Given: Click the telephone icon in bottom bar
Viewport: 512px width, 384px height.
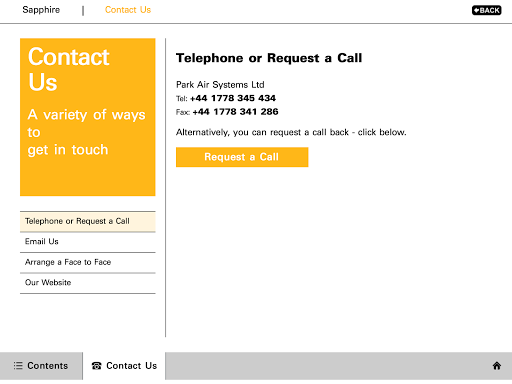Looking at the screenshot, I should [x=96, y=366].
